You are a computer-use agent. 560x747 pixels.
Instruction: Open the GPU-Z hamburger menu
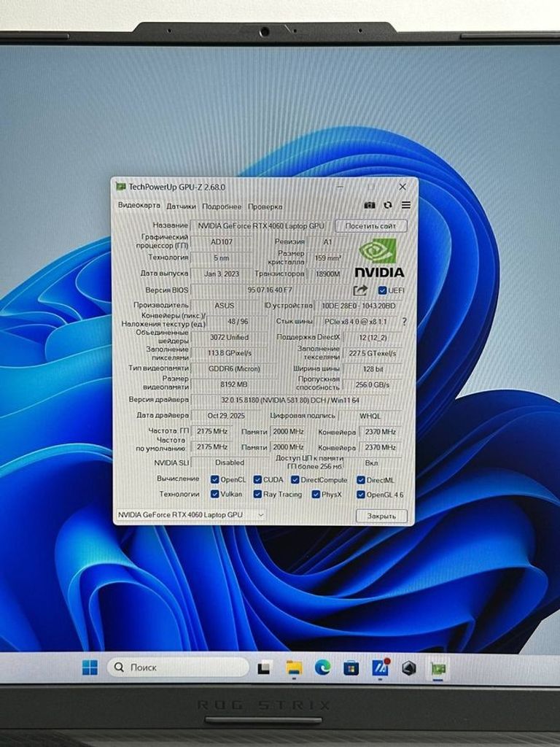(x=406, y=206)
